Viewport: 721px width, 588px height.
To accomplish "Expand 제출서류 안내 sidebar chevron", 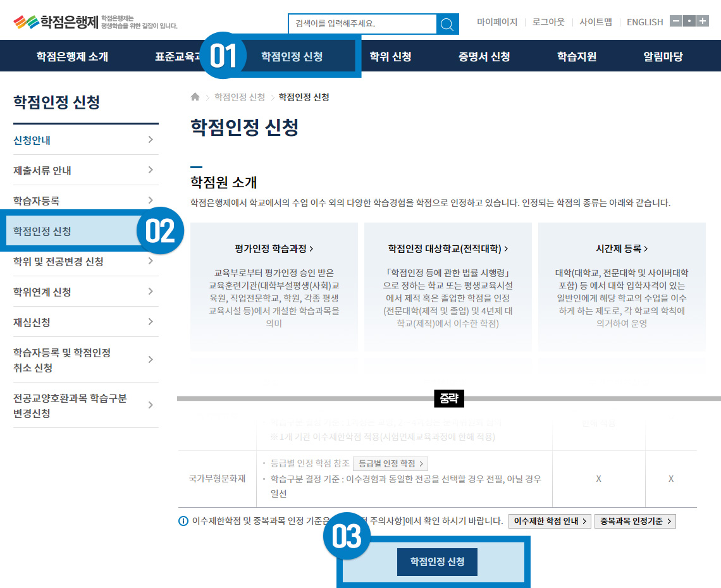I will click(150, 170).
